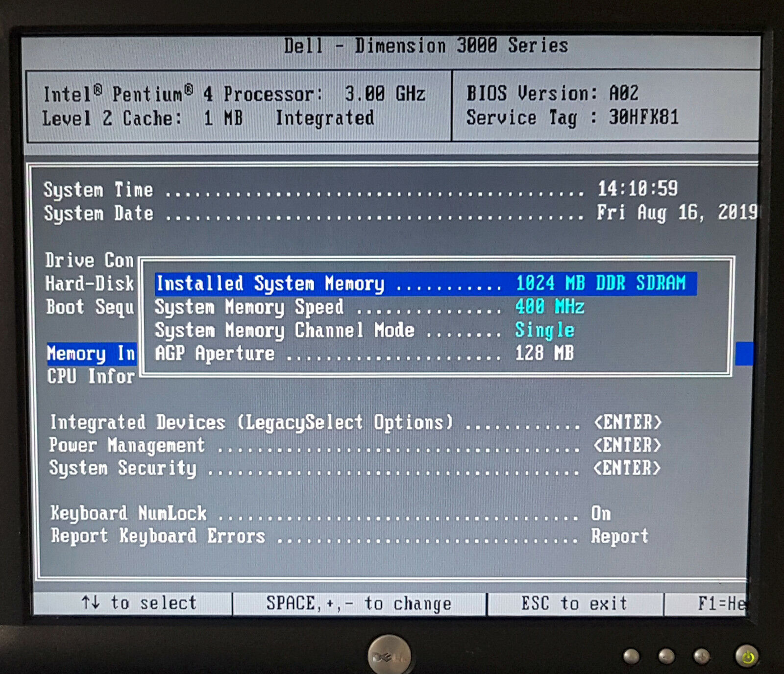Select the highlighted Memory Info entry
Viewport: 784px width, 674px height.
click(x=91, y=354)
